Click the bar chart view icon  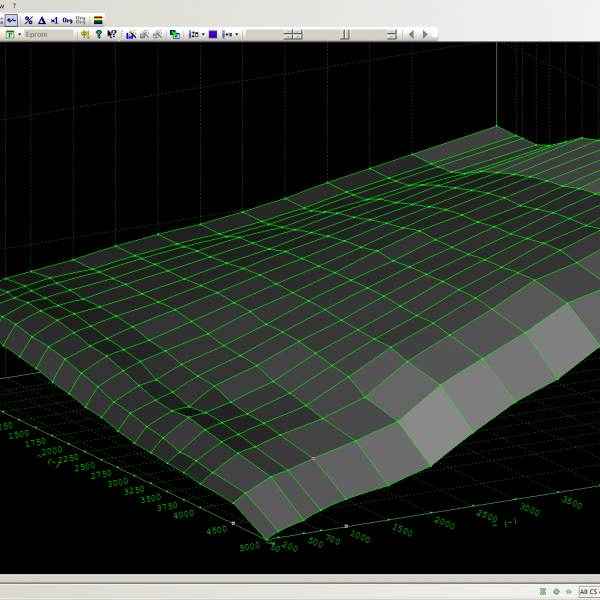point(131,34)
